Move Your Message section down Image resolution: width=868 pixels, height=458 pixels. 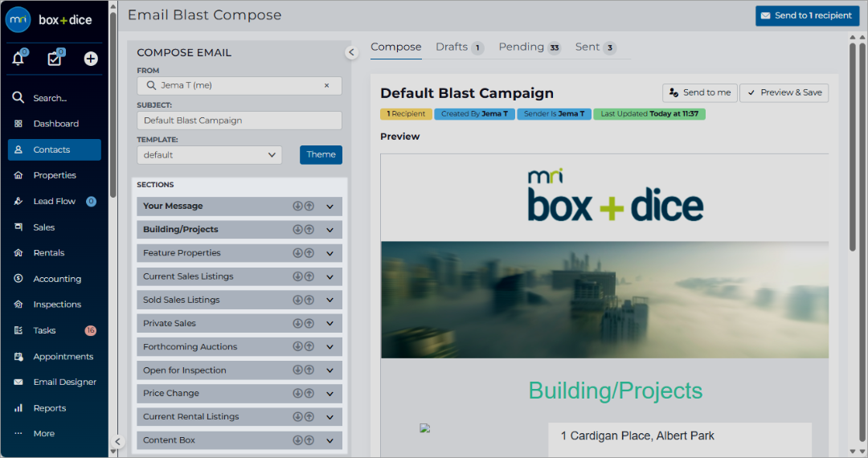tap(298, 206)
